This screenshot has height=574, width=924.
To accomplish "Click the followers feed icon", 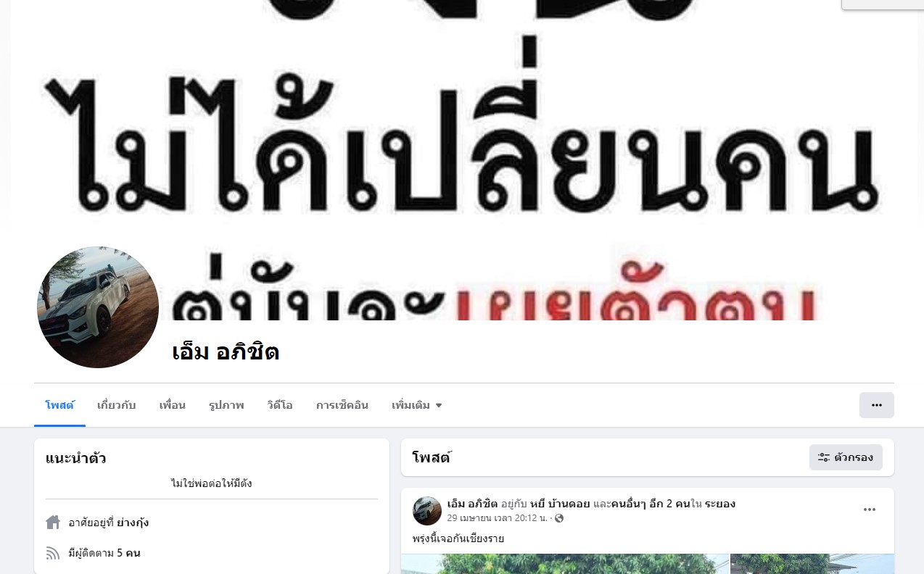I will (53, 553).
